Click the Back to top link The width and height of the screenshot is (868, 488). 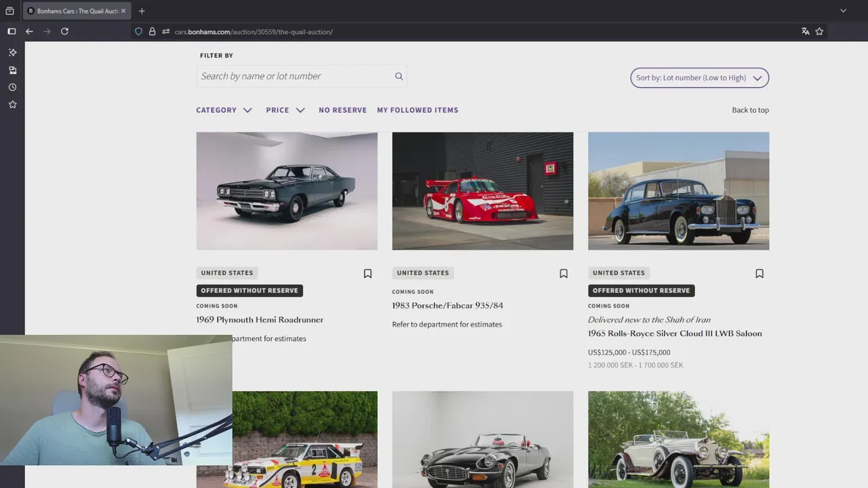[750, 110]
